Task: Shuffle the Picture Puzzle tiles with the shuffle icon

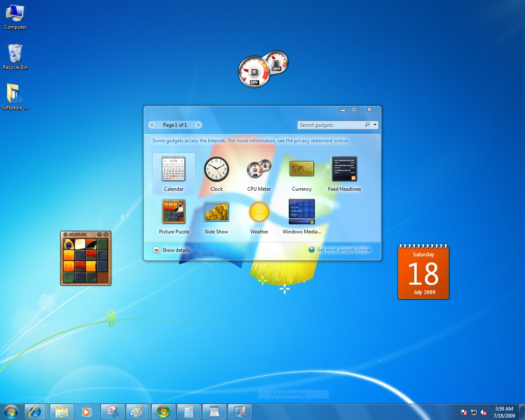Action: pyautogui.click(x=106, y=235)
